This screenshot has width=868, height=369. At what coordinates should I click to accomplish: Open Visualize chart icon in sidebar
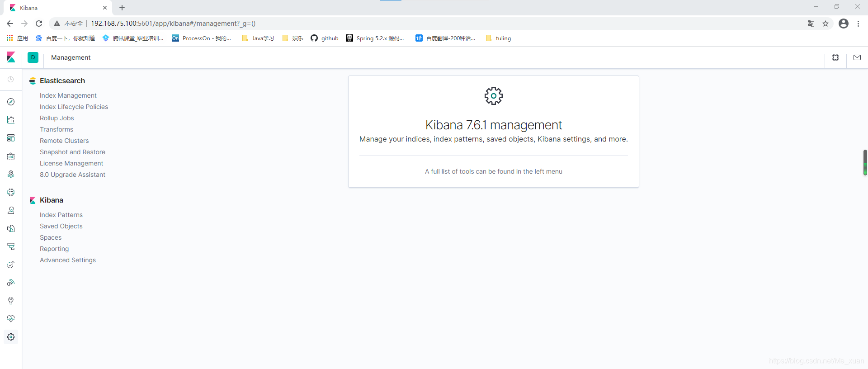(x=11, y=120)
